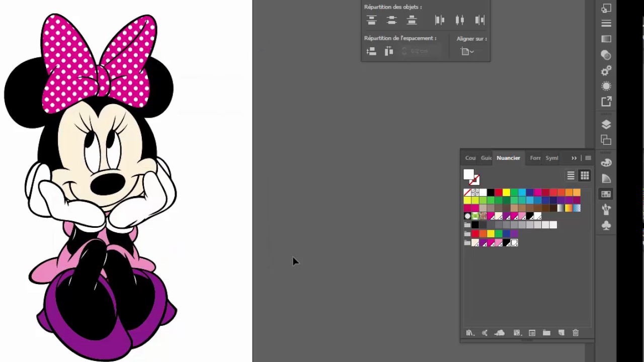Image resolution: width=644 pixels, height=362 pixels.
Task: Select the None swatch
Action: point(467,193)
